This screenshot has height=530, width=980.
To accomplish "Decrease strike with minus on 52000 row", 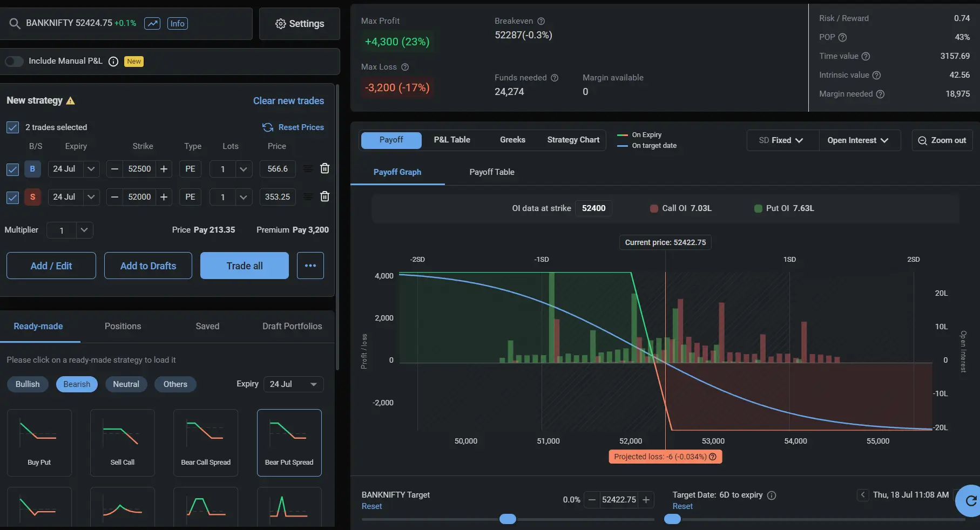I will click(114, 197).
